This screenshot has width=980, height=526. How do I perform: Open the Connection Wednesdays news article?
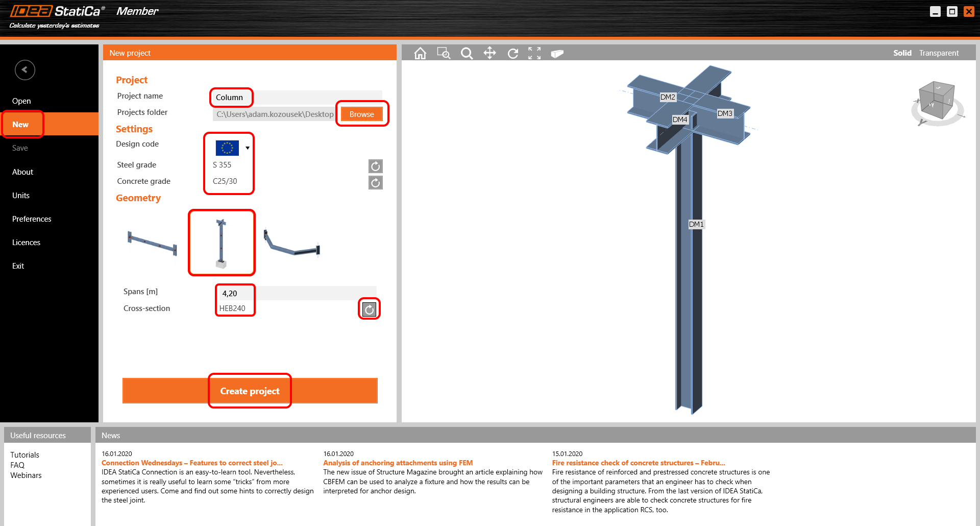pos(192,463)
